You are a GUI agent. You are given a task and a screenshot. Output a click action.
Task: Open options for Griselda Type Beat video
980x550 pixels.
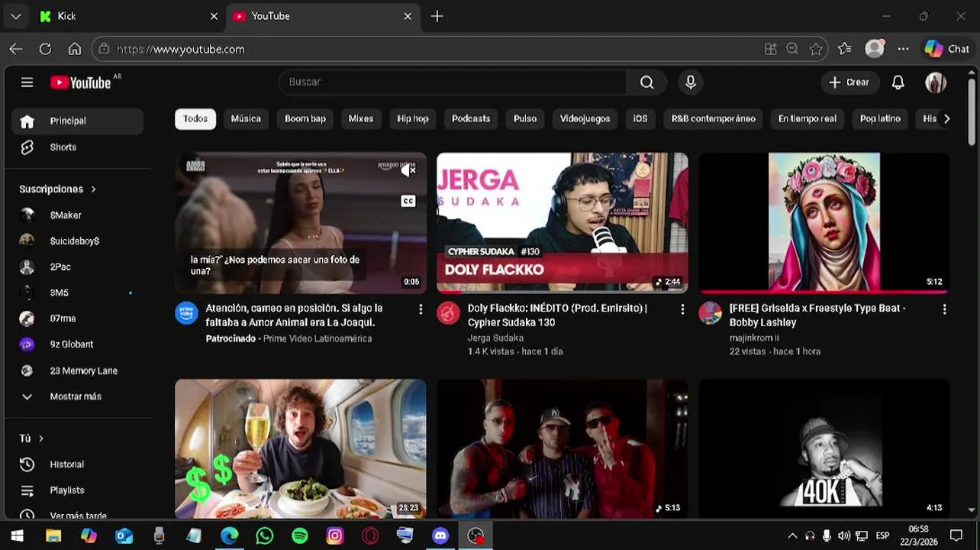[x=944, y=309]
